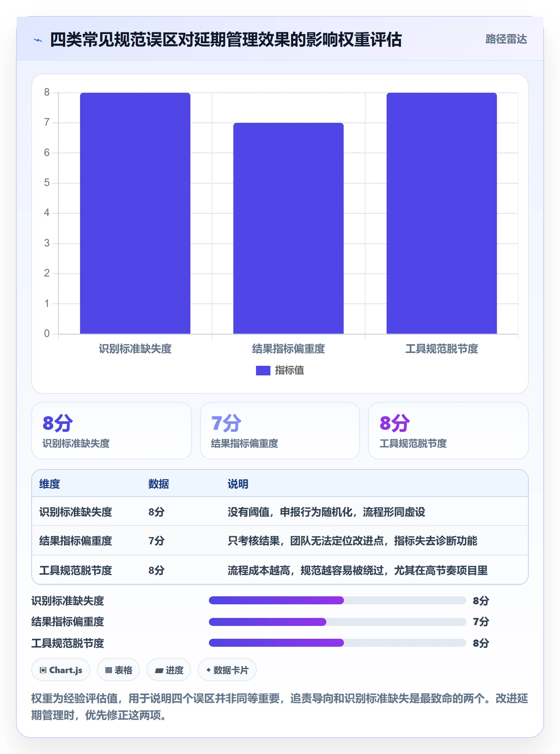Click the 进度 tag chip
The height and width of the screenshot is (754, 560).
(169, 670)
